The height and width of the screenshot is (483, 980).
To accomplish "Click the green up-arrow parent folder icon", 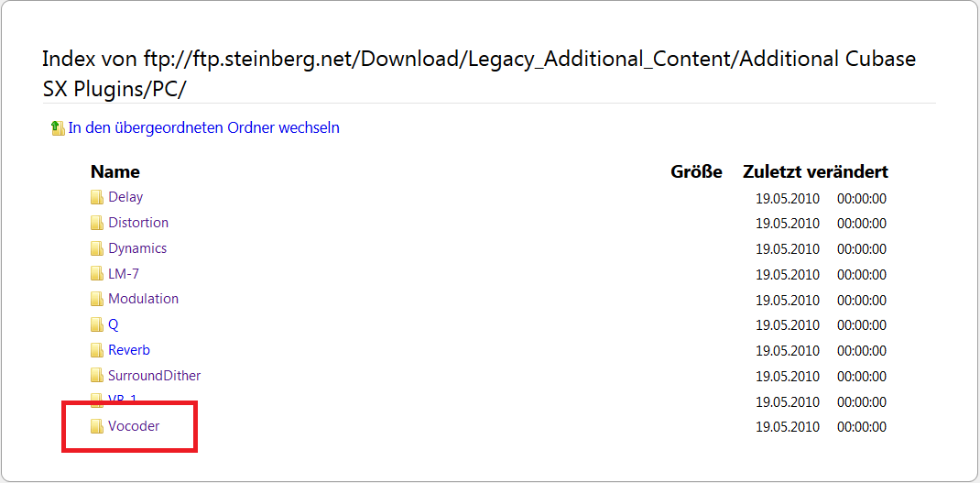I will point(58,128).
